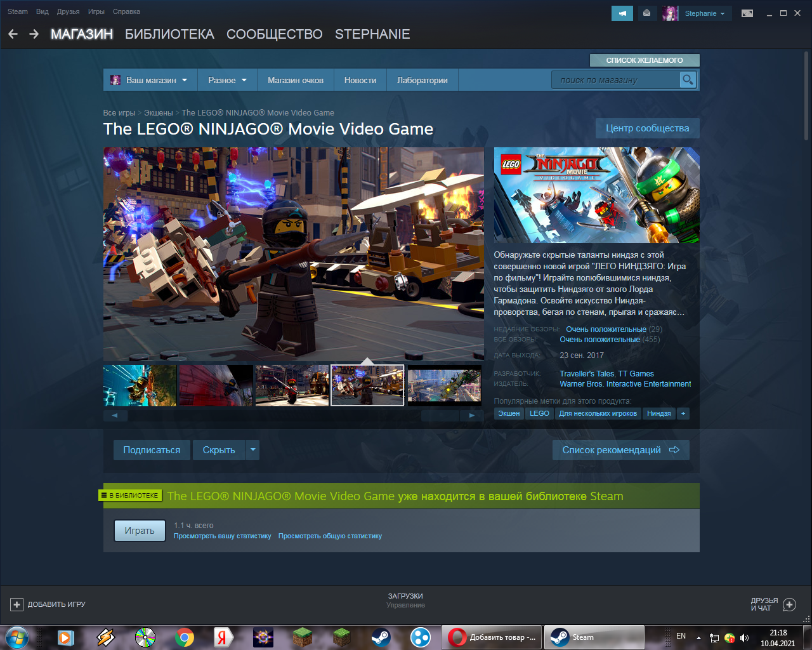This screenshot has width=812, height=650.
Task: Click the Подписаться button
Action: (x=152, y=450)
